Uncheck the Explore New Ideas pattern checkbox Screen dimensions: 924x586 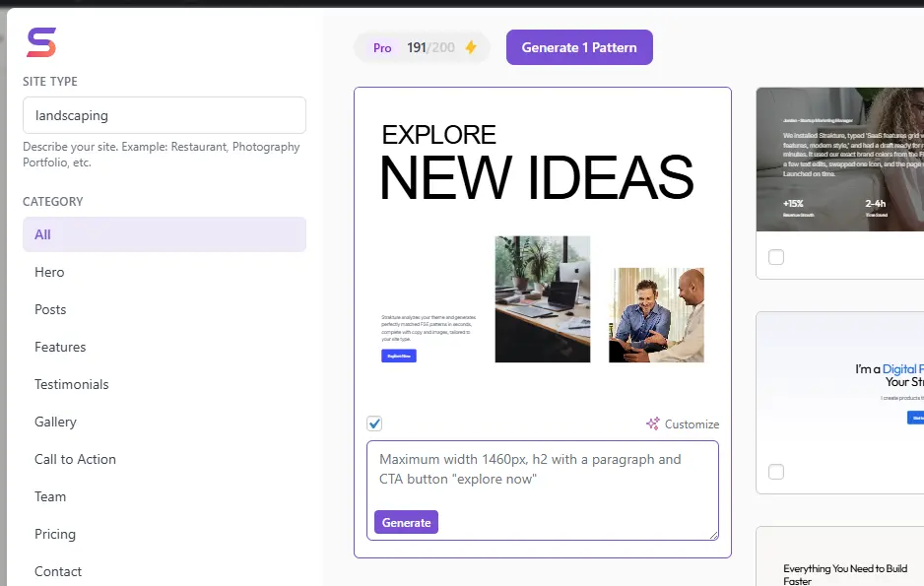click(374, 423)
